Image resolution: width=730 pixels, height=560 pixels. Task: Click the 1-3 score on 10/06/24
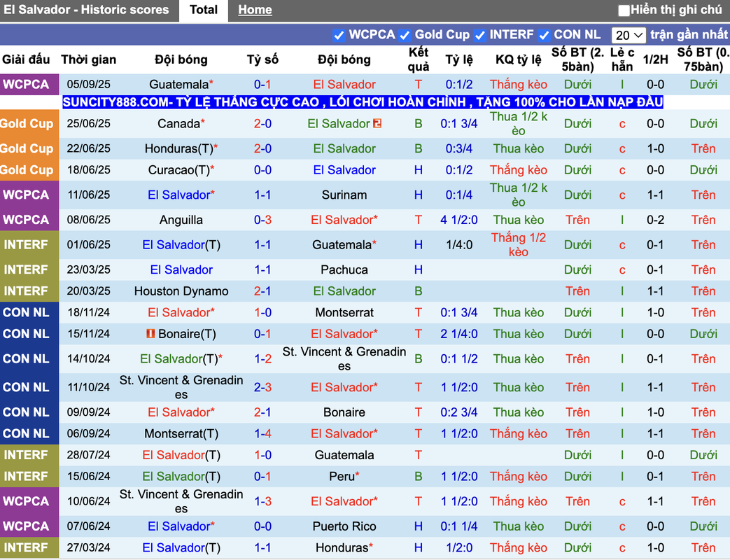point(262,501)
